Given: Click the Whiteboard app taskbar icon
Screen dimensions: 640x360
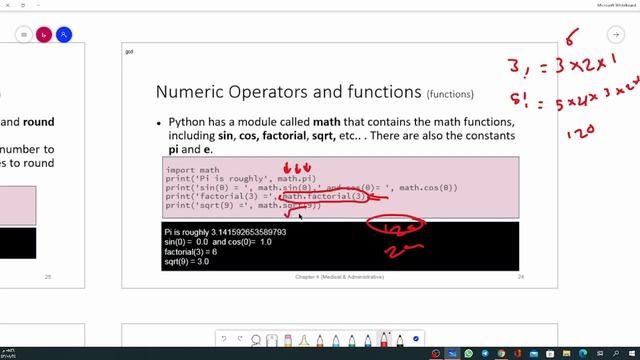Looking at the screenshot, I should tap(452, 353).
